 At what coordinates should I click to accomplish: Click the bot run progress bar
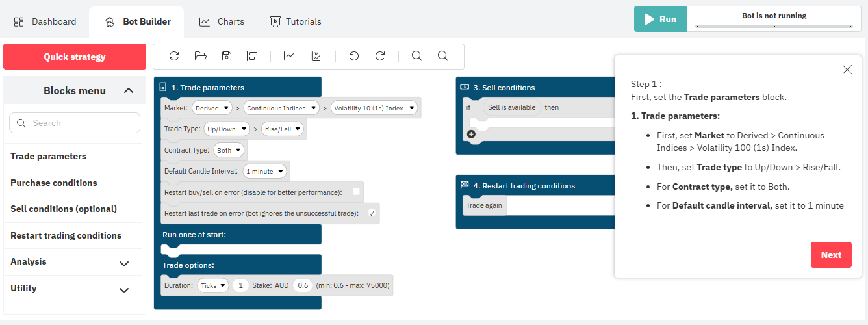coord(773,26)
